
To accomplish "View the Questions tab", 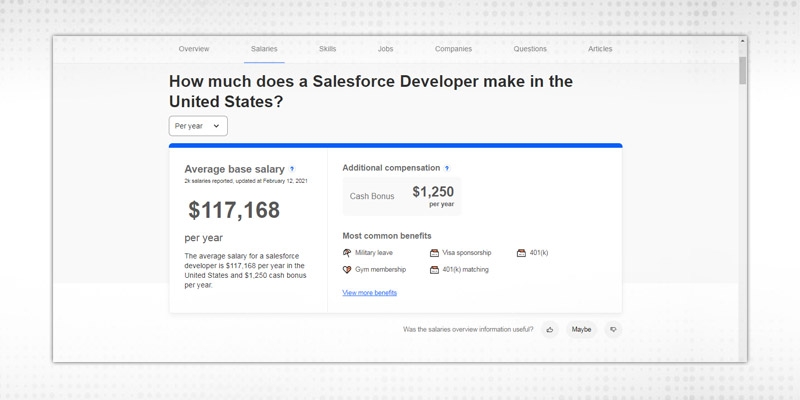I will (x=530, y=49).
